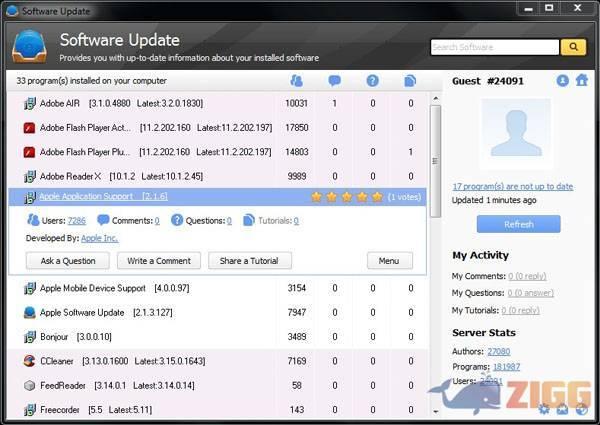
Task: Click the Questions icon in details panel
Action: tap(177, 220)
